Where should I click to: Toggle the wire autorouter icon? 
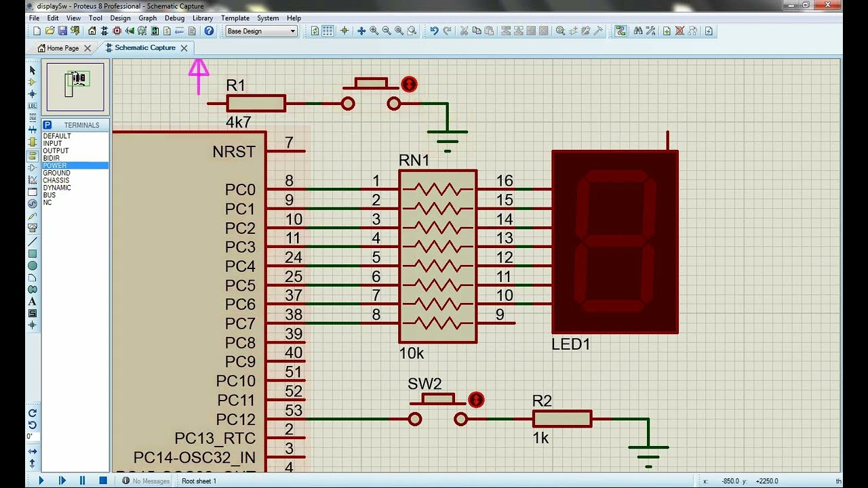[620, 31]
